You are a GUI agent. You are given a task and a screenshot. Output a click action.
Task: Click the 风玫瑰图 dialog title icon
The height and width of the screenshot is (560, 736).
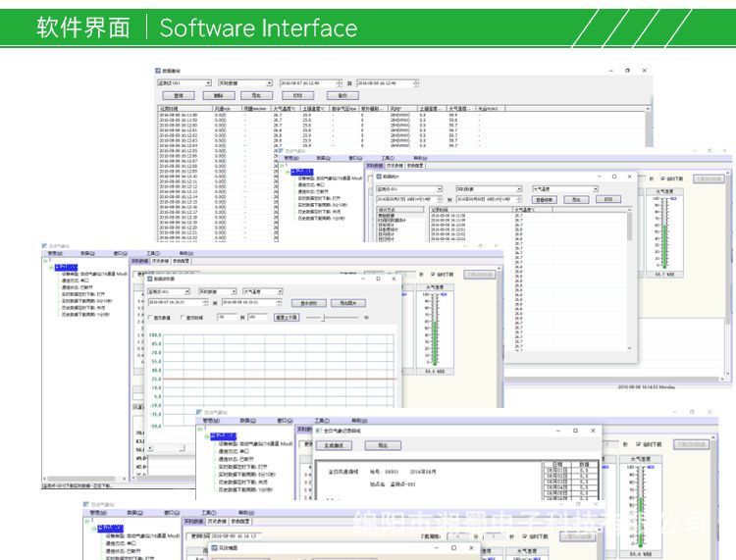point(214,548)
